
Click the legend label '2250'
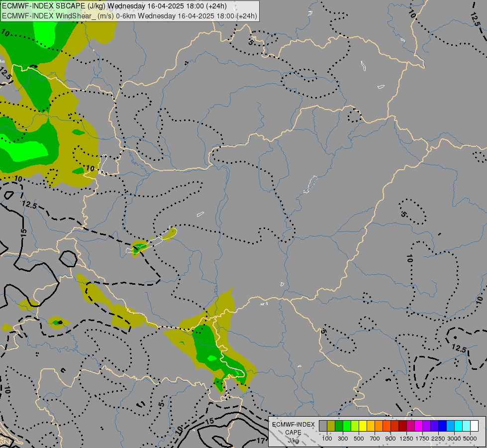(x=438, y=439)
